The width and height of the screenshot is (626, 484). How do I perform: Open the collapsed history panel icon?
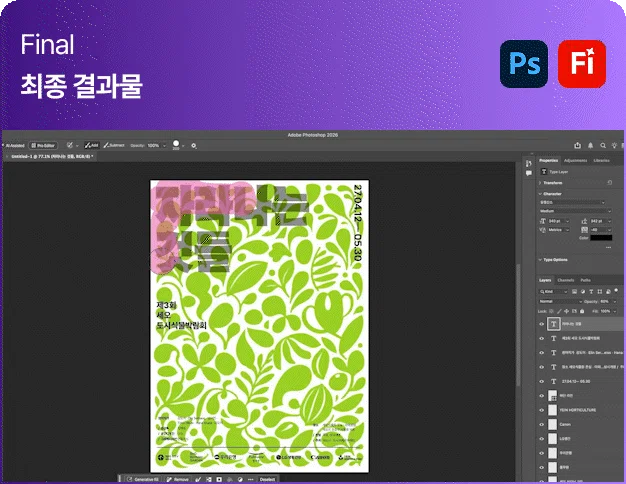(x=529, y=163)
